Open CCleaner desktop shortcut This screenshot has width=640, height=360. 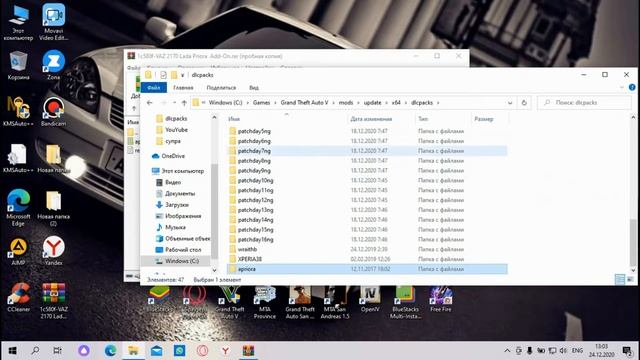point(18,298)
